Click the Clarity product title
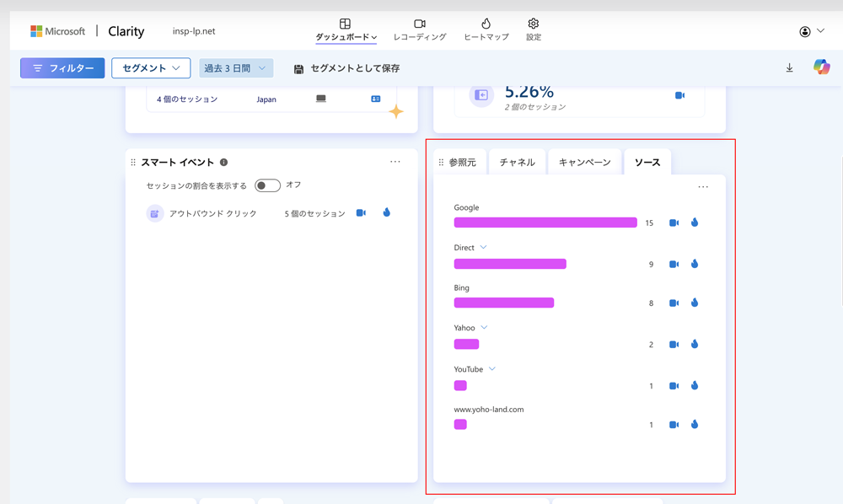Screen dimensions: 843x504 coord(126,31)
